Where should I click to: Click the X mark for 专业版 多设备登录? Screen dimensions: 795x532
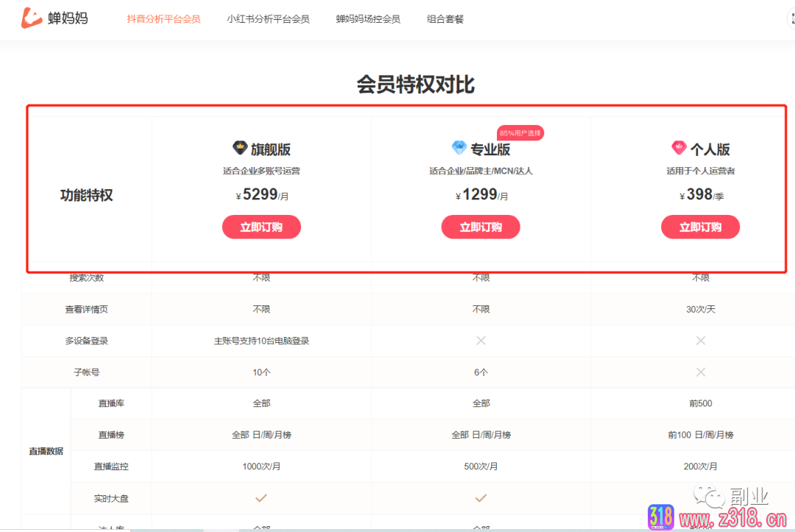pos(481,341)
